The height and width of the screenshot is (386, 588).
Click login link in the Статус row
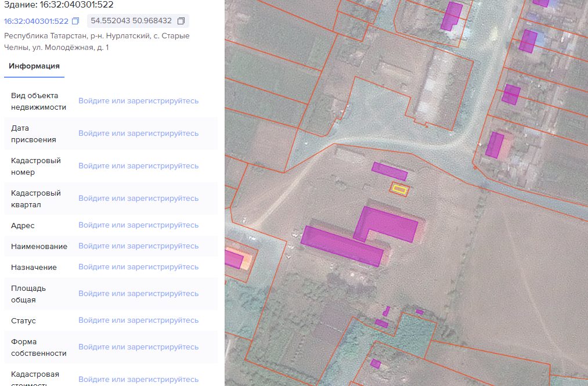point(138,320)
